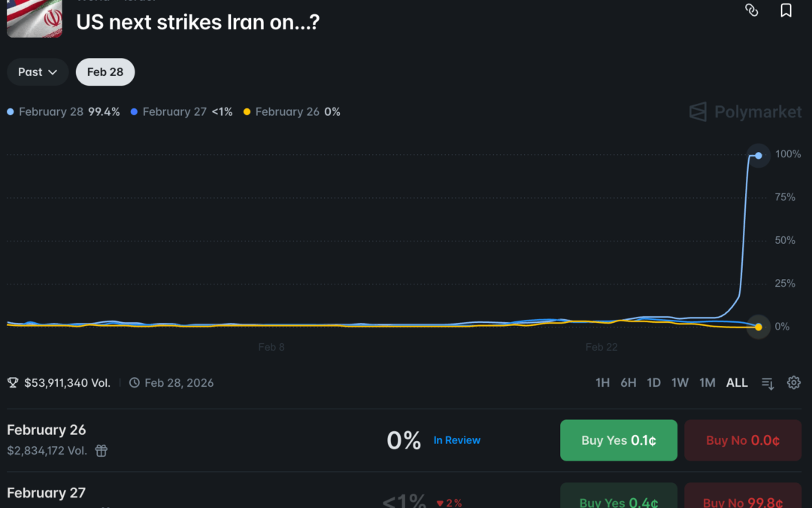Viewport: 812px width, 508px height.
Task: Toggle February 28 series in legend
Action: 51,111
